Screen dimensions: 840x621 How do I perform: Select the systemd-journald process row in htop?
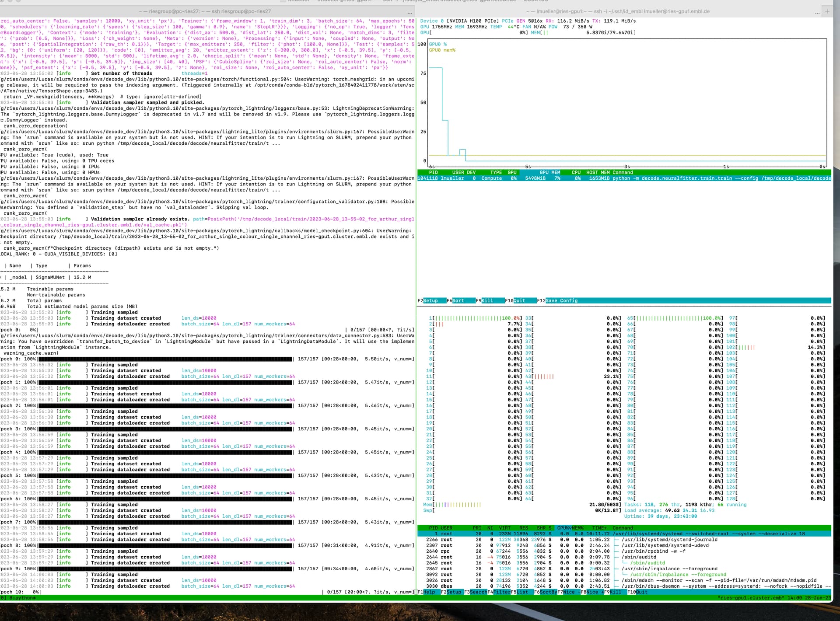click(x=669, y=540)
